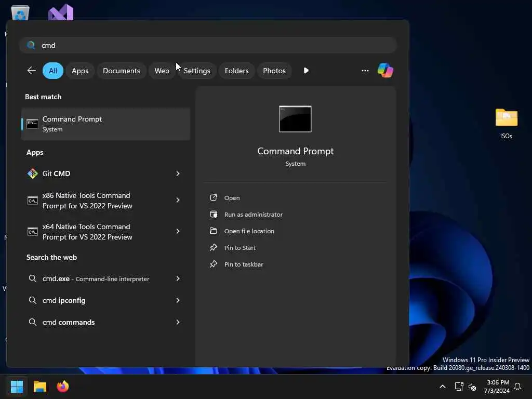Expand x64 Native Tools Command Prompt chevron
The height and width of the screenshot is (399, 532).
pyautogui.click(x=178, y=231)
